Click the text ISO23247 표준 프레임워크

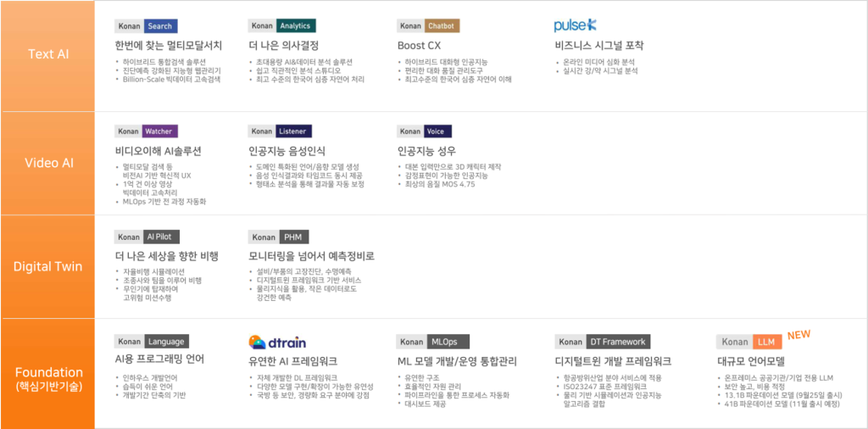pos(604,387)
